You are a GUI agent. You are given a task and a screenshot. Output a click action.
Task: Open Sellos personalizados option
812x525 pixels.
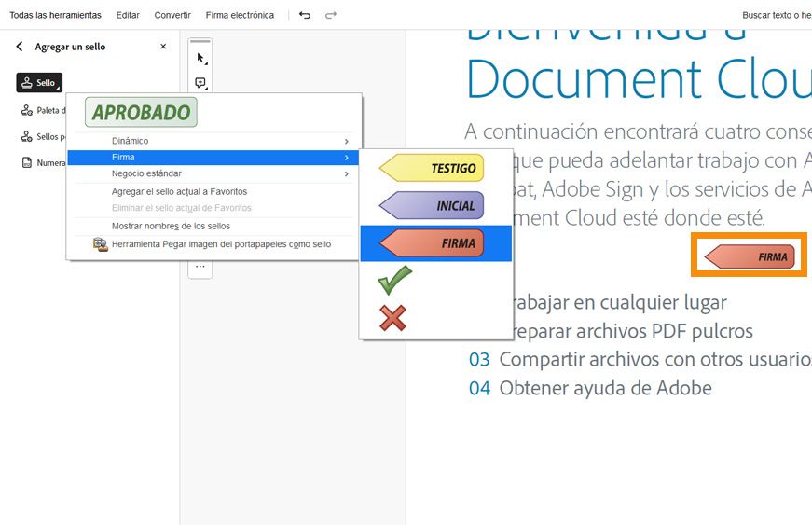[43, 137]
